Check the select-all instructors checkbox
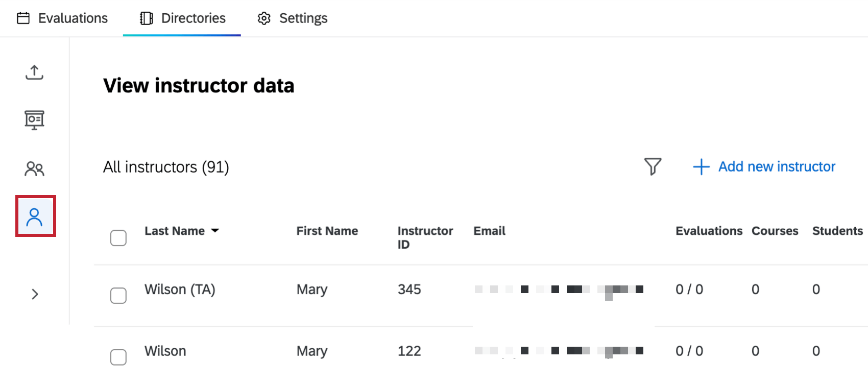This screenshot has width=868, height=385. click(118, 237)
